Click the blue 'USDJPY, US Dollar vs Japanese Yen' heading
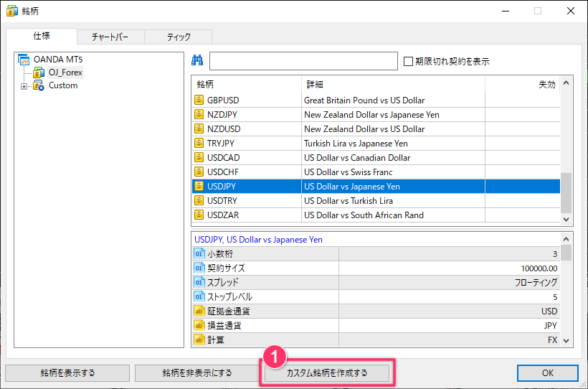 click(258, 240)
